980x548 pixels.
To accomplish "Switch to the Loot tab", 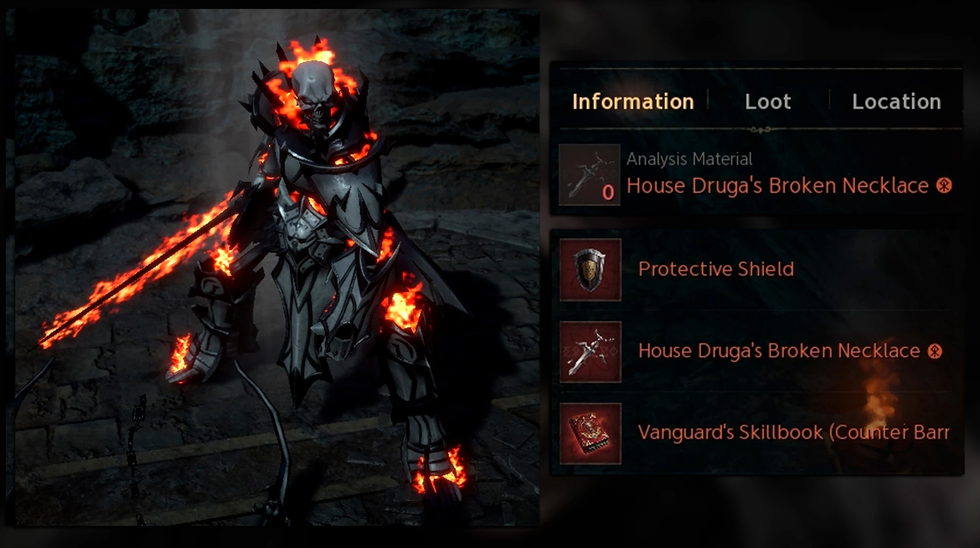I will click(768, 102).
